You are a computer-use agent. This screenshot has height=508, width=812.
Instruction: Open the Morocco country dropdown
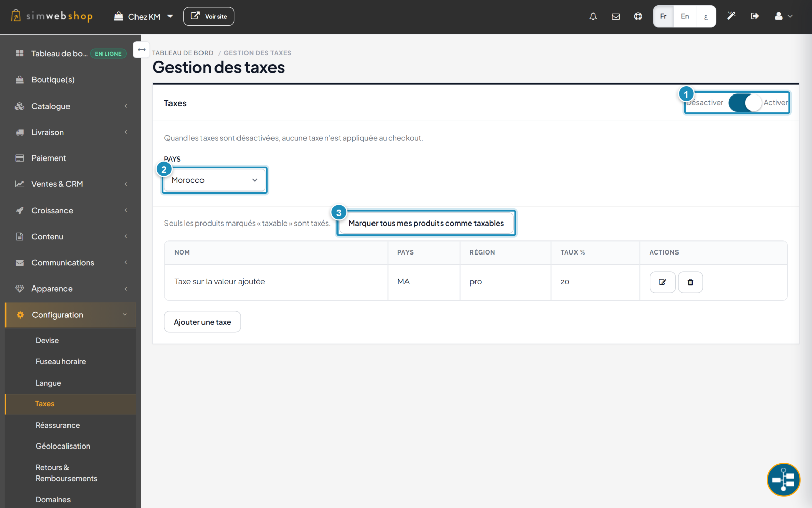pos(215,180)
